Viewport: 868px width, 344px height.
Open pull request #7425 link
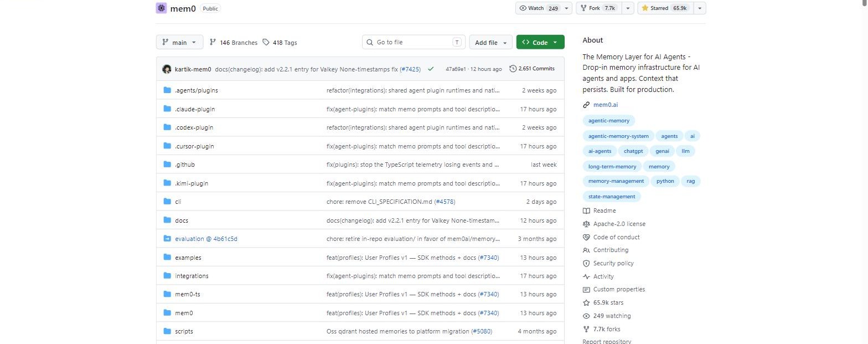point(410,69)
